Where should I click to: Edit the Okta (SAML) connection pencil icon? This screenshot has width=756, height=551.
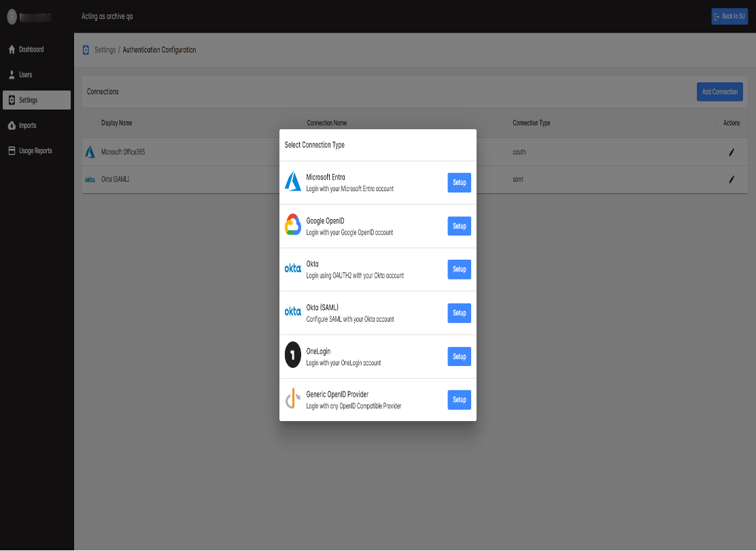732,180
